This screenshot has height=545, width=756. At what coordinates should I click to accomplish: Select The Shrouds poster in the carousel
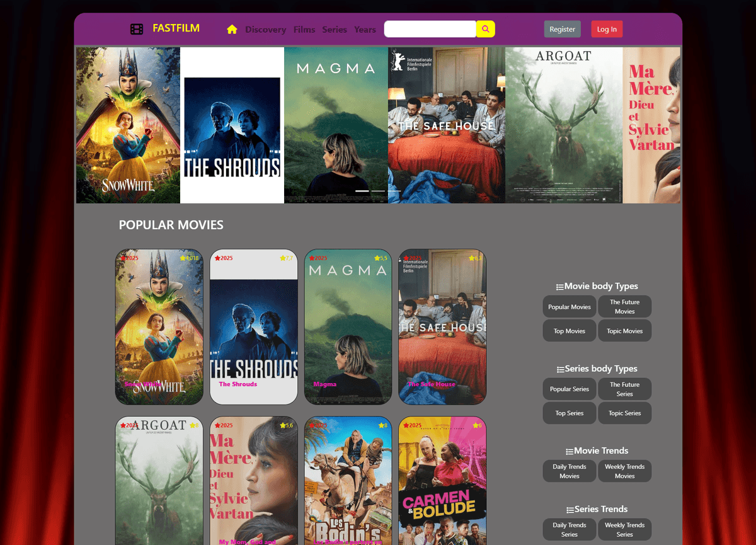click(x=232, y=125)
